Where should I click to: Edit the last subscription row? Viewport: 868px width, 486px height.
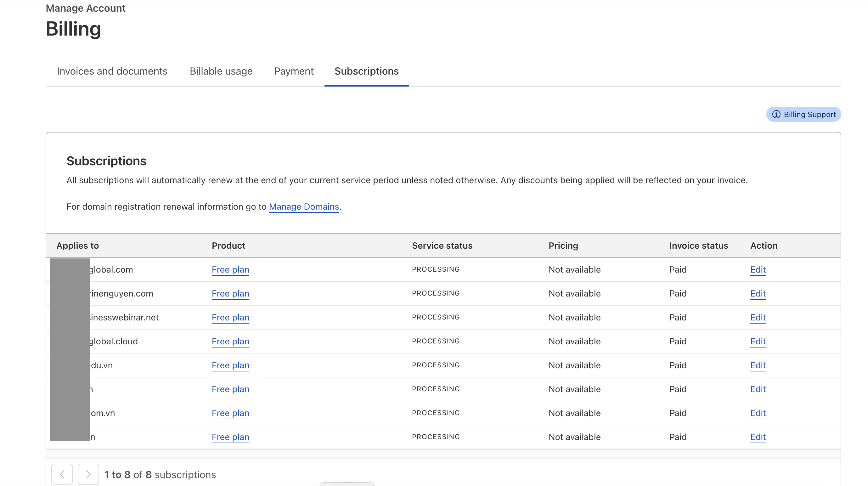[x=758, y=437]
